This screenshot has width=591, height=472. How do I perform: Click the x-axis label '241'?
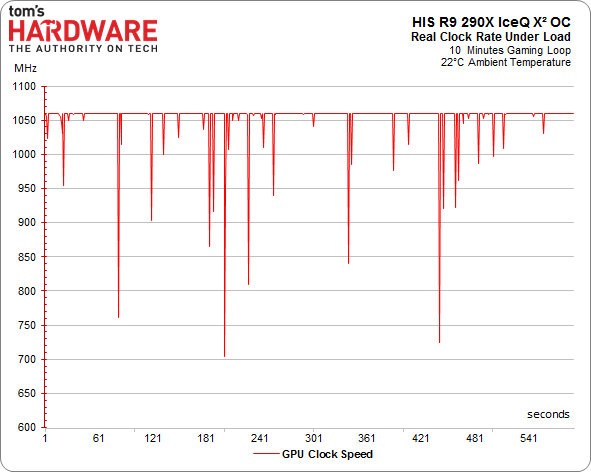pyautogui.click(x=260, y=438)
